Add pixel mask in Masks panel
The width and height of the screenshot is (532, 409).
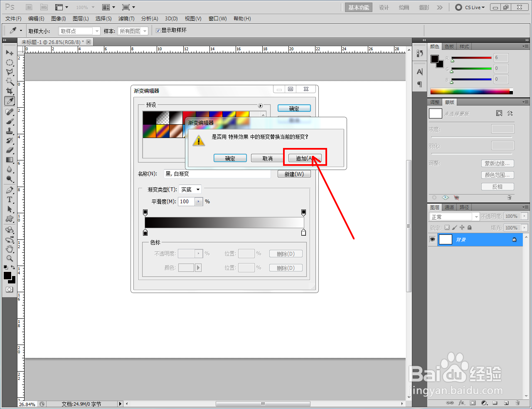499,113
